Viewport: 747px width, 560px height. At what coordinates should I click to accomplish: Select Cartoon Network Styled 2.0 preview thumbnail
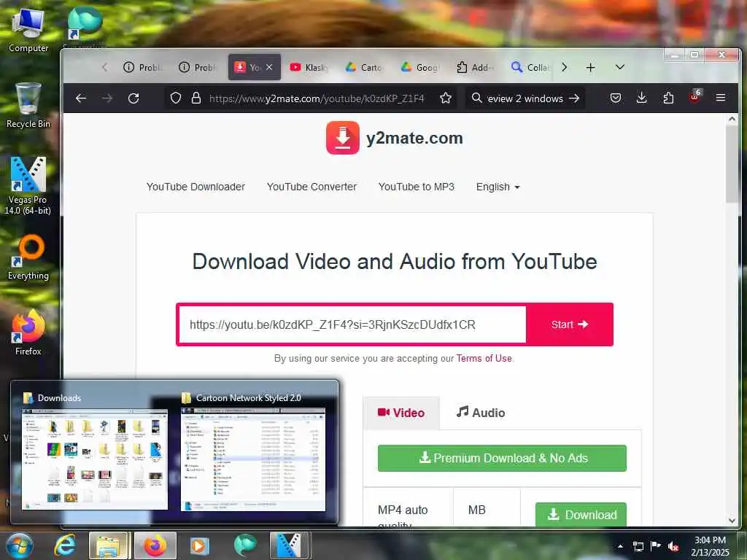pos(253,459)
